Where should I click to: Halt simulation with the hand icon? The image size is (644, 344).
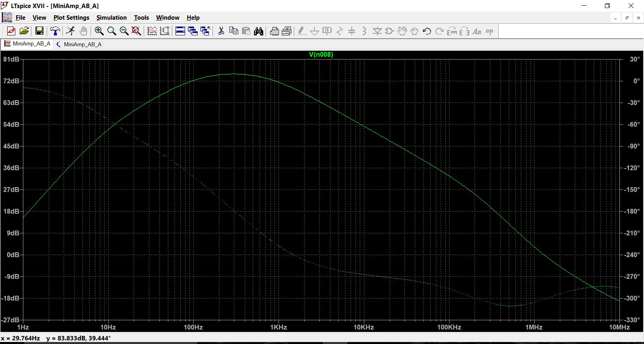83,31
